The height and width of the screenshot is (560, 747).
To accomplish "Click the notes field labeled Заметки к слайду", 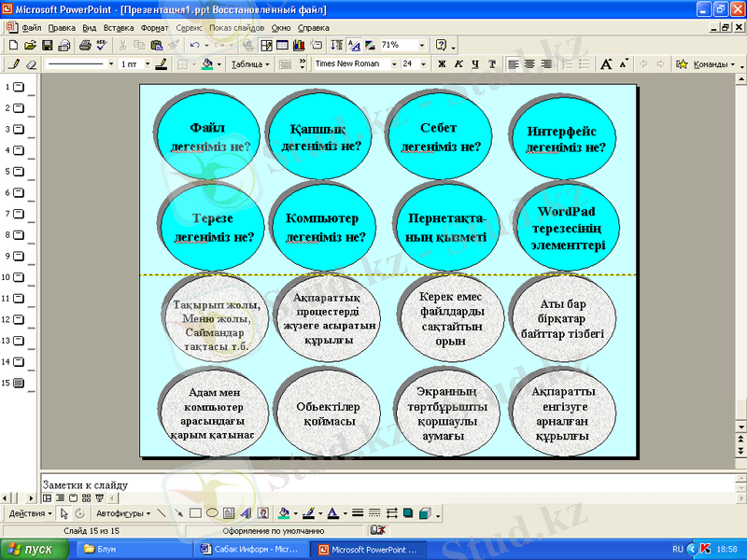I will tap(373, 485).
